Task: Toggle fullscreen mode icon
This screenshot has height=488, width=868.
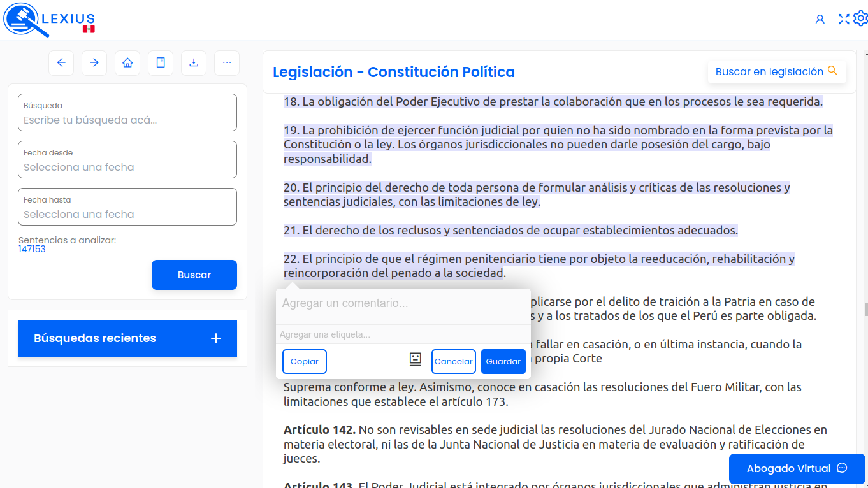Action: tap(844, 19)
